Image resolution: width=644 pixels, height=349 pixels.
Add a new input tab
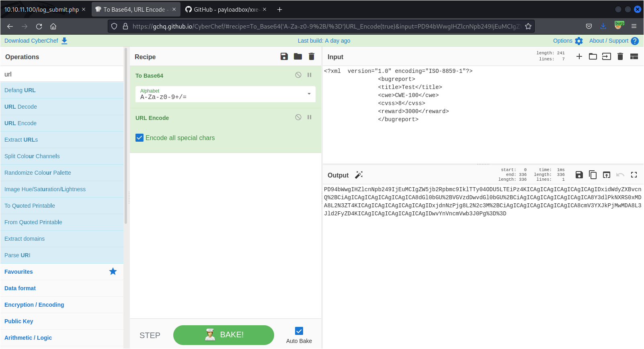pyautogui.click(x=579, y=56)
